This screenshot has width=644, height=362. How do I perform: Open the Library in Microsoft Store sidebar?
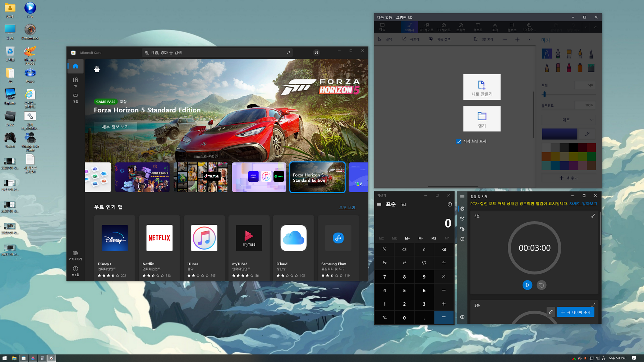[75, 255]
